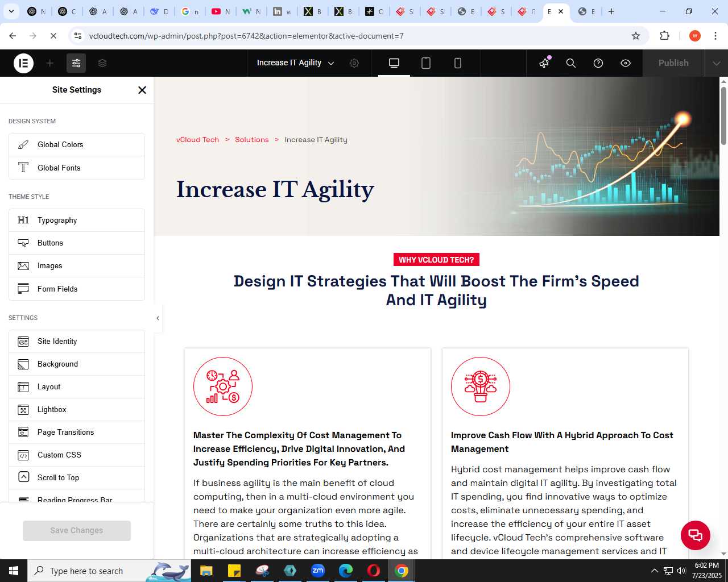
Task: Switch to mobile responsive view
Action: (x=458, y=63)
